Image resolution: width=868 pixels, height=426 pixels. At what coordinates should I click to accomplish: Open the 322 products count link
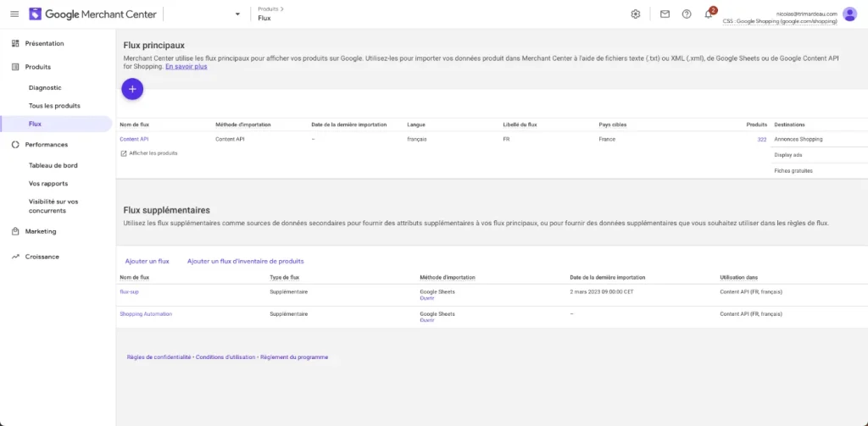(x=762, y=140)
